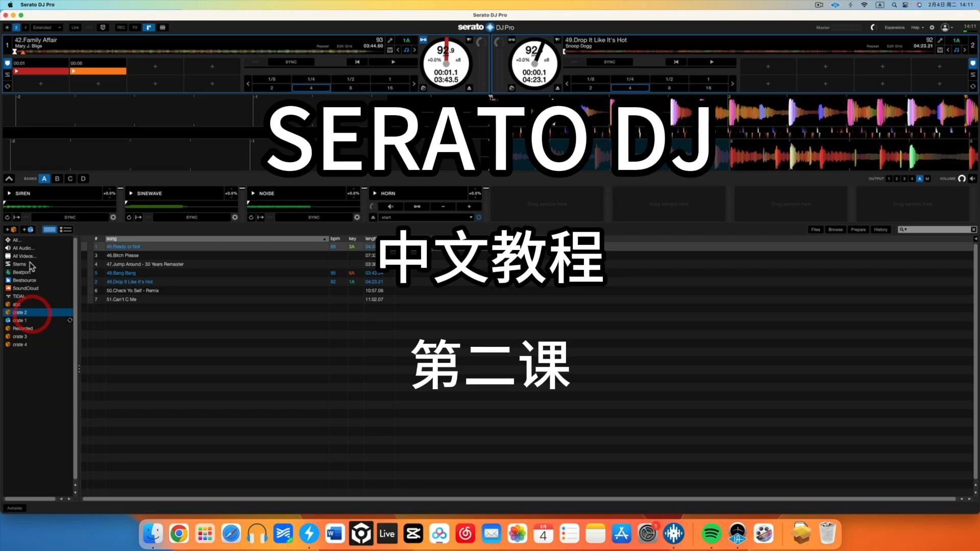Open the History panel
The width and height of the screenshot is (980, 551).
(881, 229)
